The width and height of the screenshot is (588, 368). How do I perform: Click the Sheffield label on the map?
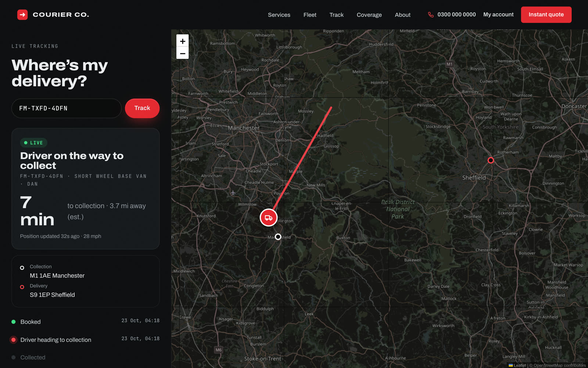pyautogui.click(x=474, y=177)
